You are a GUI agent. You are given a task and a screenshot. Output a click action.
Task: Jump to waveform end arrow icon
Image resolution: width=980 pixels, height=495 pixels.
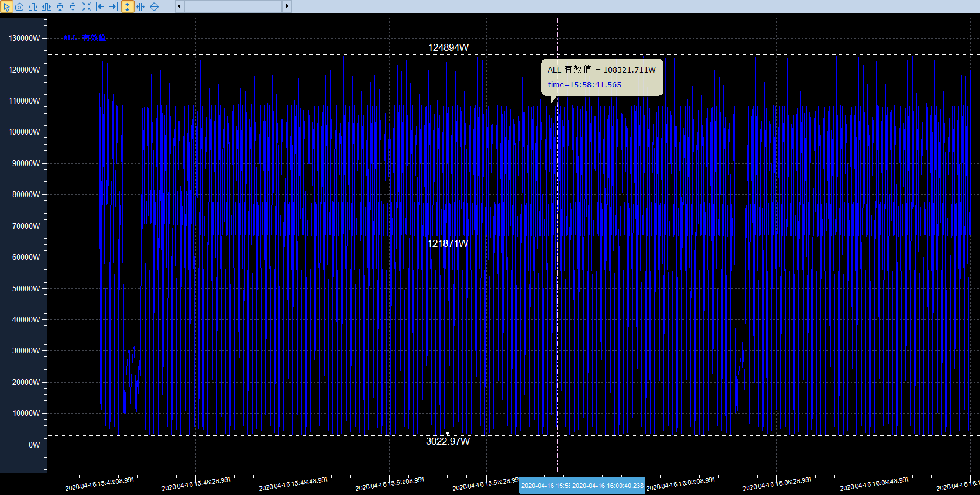coord(114,6)
